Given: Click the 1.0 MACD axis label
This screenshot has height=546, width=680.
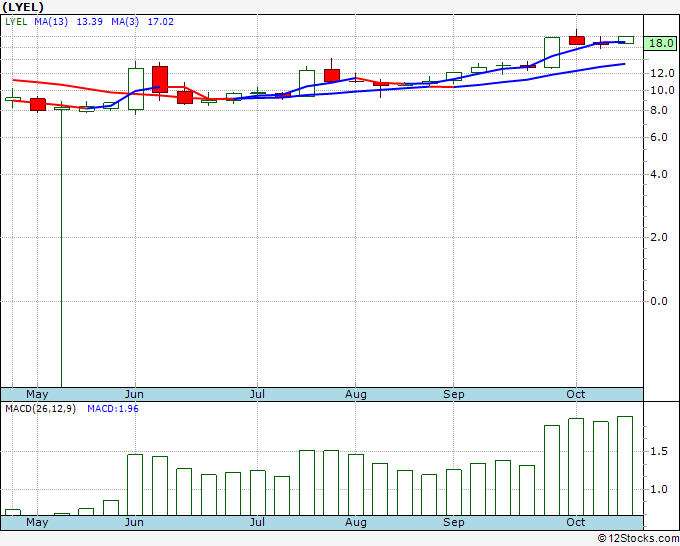Looking at the screenshot, I should [658, 489].
